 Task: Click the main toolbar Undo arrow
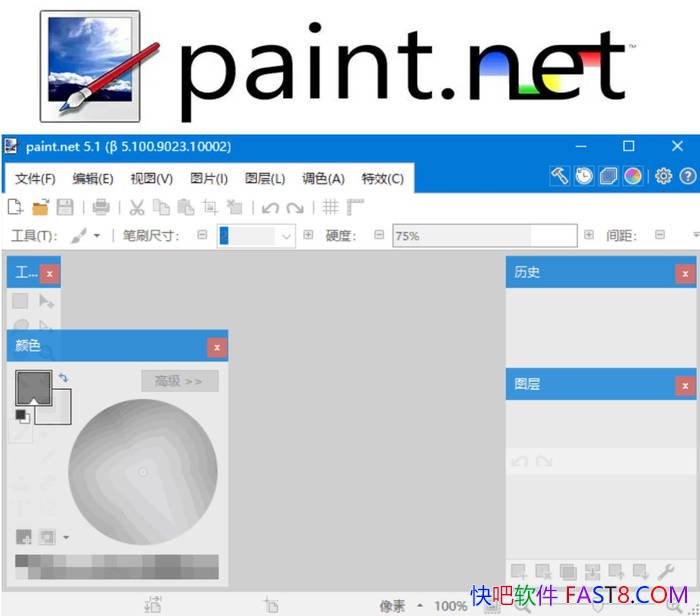click(x=271, y=208)
